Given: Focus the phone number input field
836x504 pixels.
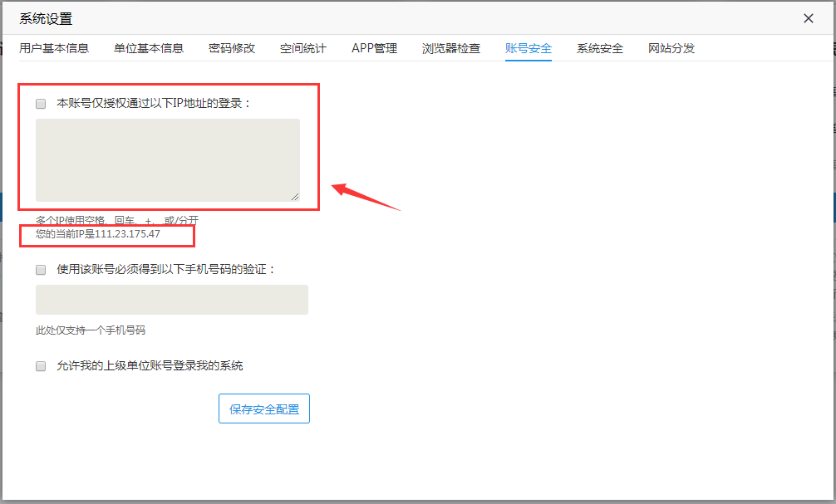Looking at the screenshot, I should click(171, 300).
